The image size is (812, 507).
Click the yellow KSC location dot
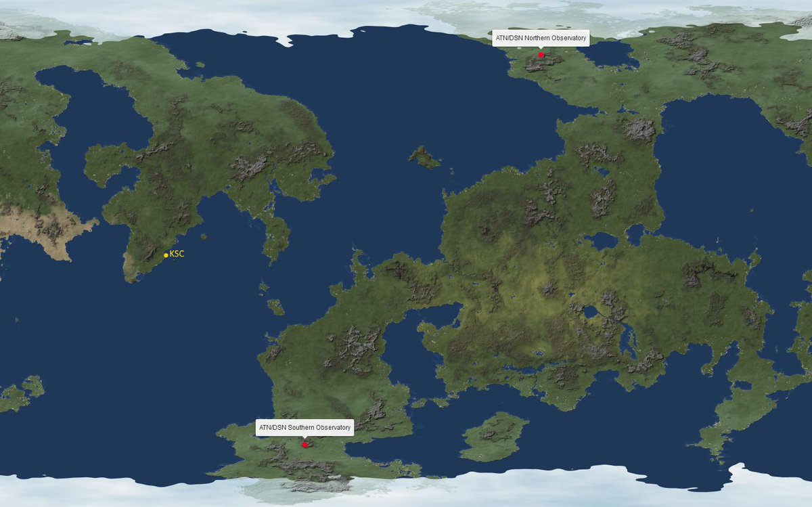(166, 255)
